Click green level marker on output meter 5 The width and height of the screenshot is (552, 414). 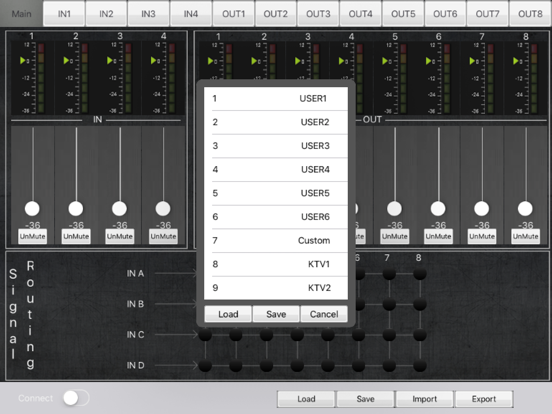tap(385, 61)
